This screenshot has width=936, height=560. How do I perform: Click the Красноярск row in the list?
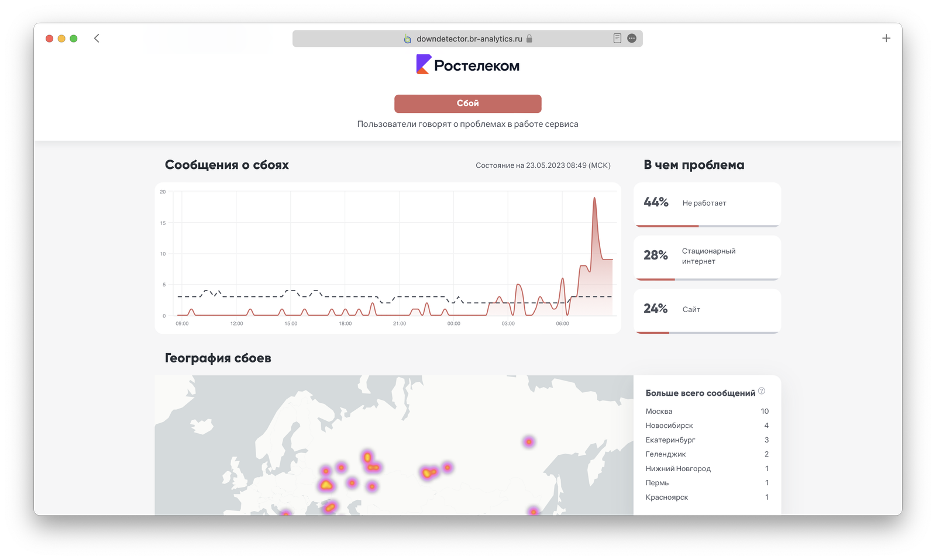pyautogui.click(x=707, y=497)
